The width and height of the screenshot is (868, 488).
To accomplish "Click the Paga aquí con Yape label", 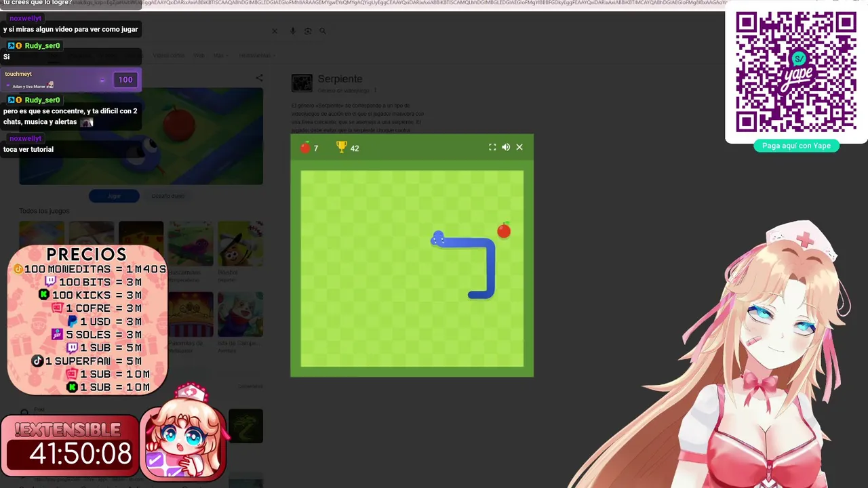I will 796,146.
